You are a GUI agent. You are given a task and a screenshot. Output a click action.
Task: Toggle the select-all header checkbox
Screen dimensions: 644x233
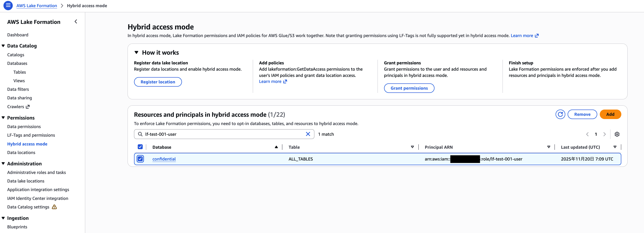pos(141,147)
